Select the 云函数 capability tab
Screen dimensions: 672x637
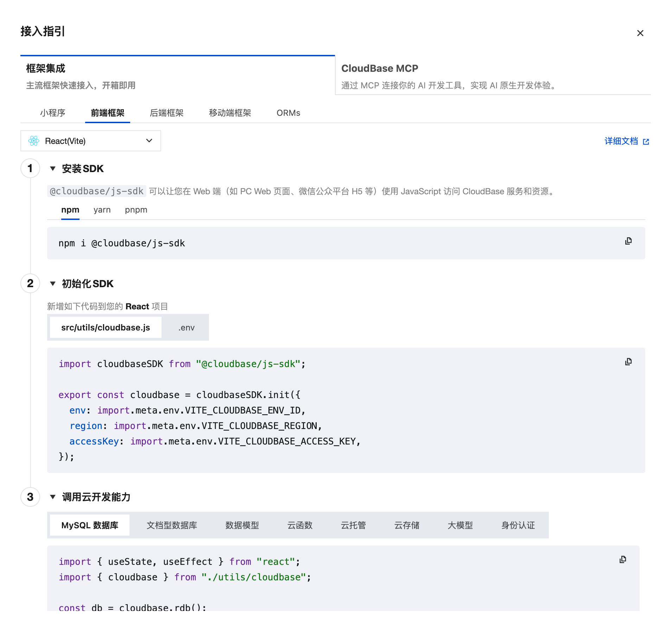pos(300,525)
